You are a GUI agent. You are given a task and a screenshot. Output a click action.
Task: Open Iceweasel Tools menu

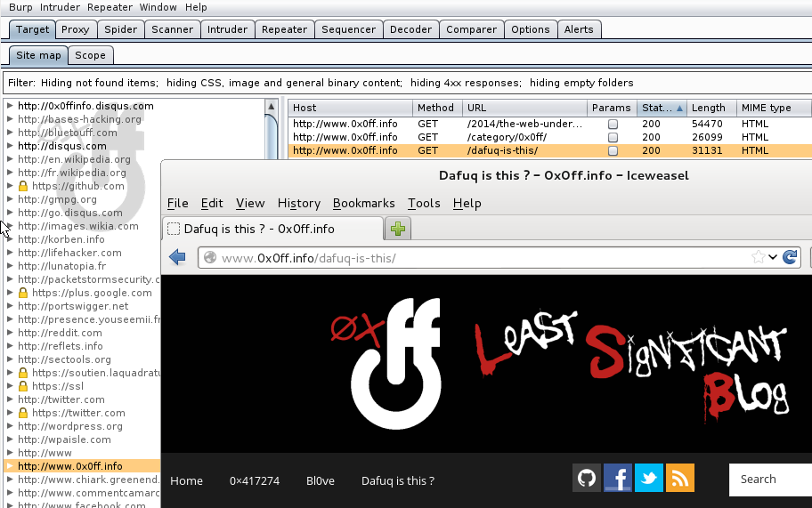[x=424, y=204]
